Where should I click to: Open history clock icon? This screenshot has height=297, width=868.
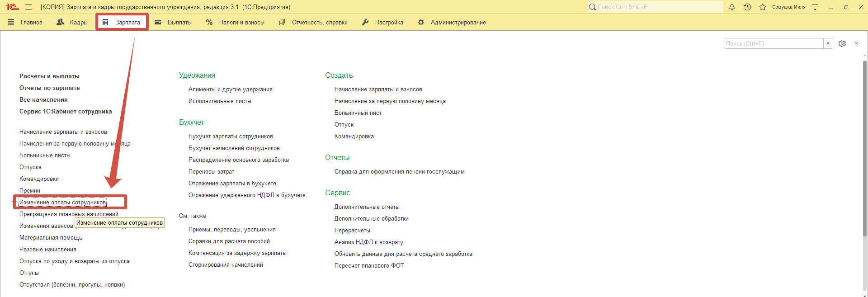point(747,7)
